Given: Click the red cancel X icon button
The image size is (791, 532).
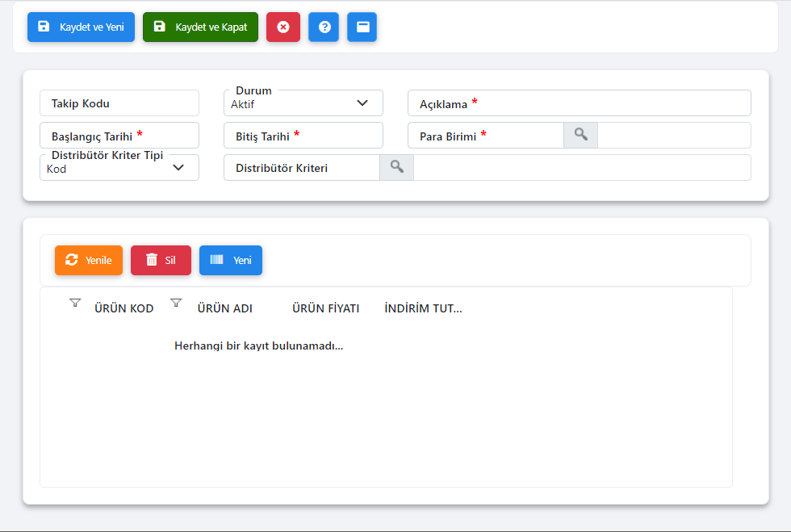Looking at the screenshot, I should [282, 27].
